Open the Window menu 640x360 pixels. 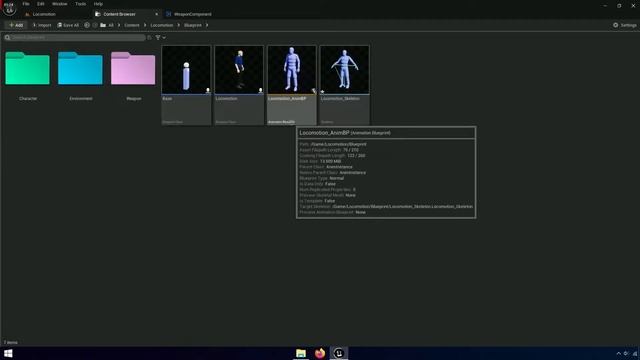pos(60,4)
